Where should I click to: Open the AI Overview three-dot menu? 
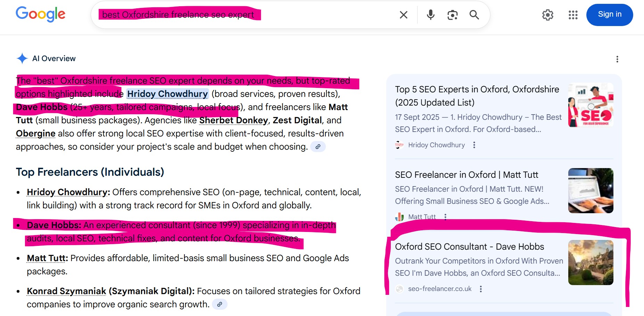[618, 59]
